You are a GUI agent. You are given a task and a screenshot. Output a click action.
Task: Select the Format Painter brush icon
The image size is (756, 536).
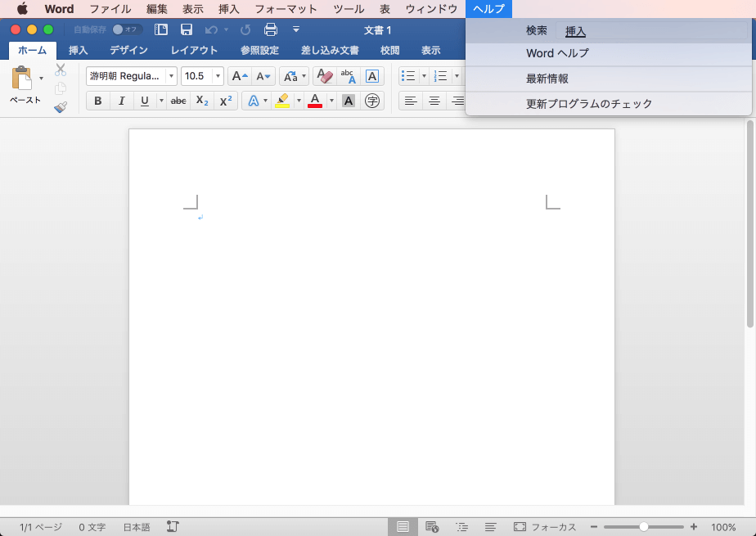[61, 107]
